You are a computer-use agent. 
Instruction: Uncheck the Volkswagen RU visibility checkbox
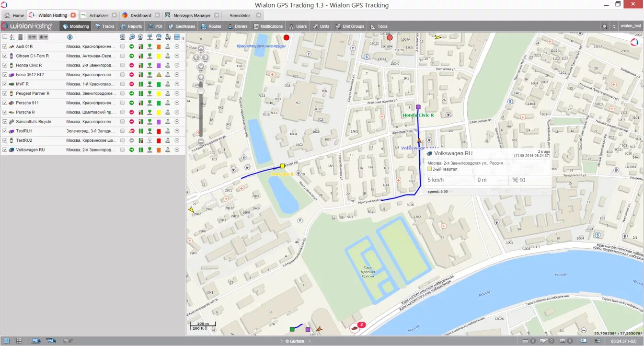click(5, 150)
